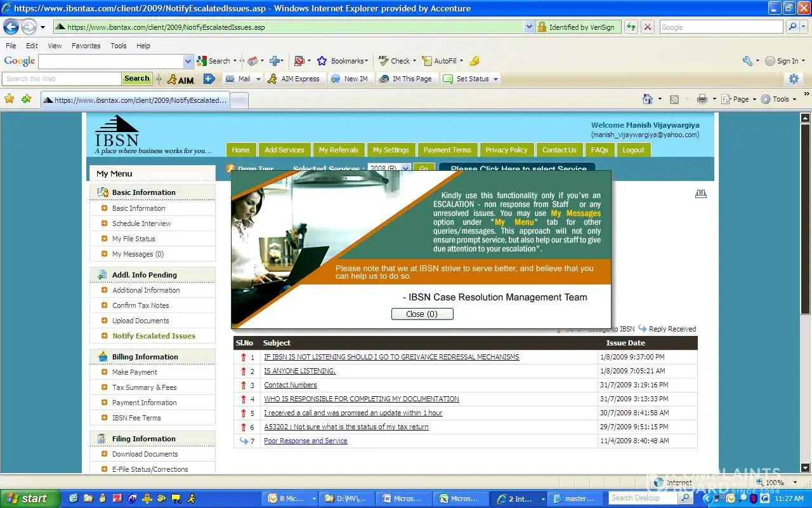Go to the My Referrals tab
The height and width of the screenshot is (508, 812).
[x=338, y=150]
